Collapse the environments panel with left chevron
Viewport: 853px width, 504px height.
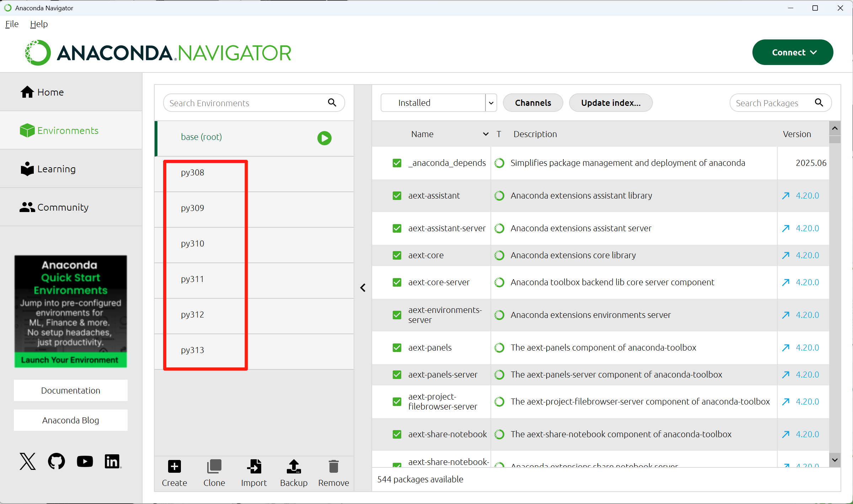363,288
